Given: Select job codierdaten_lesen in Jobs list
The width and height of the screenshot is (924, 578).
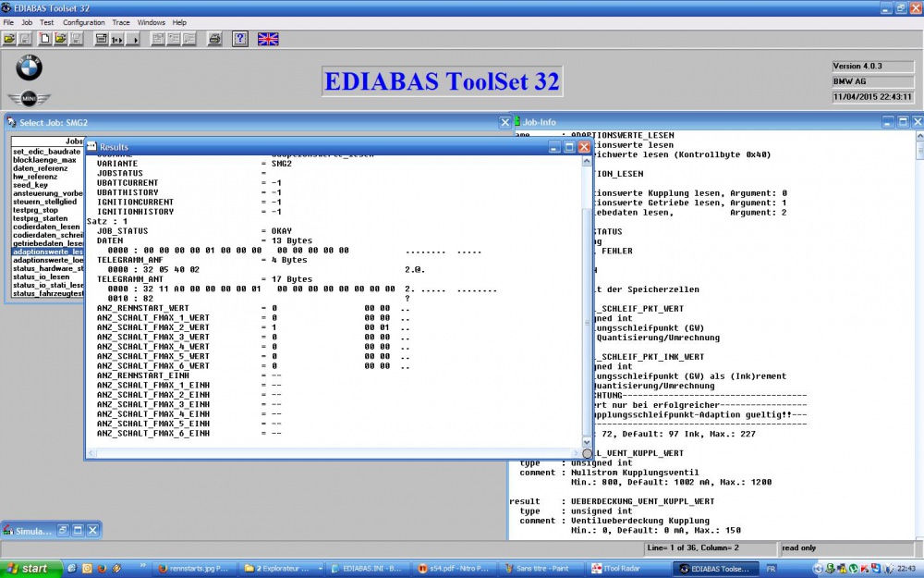Looking at the screenshot, I should (x=47, y=227).
